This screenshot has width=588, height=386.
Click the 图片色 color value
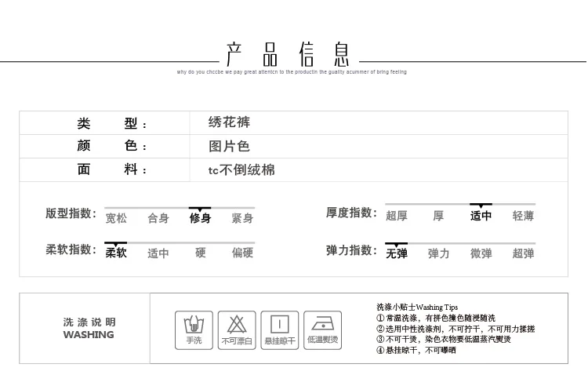point(229,146)
